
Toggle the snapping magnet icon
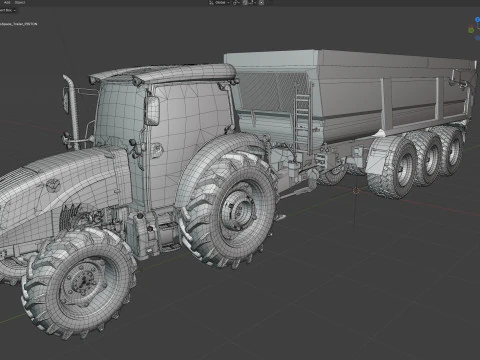point(245,2)
